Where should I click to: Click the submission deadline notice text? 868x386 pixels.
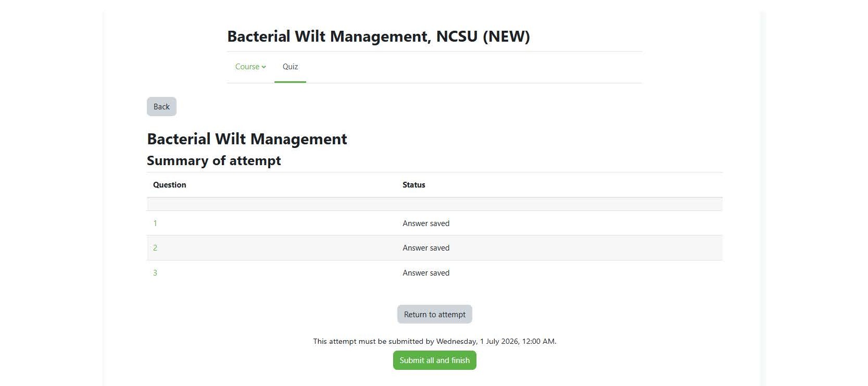pyautogui.click(x=434, y=342)
